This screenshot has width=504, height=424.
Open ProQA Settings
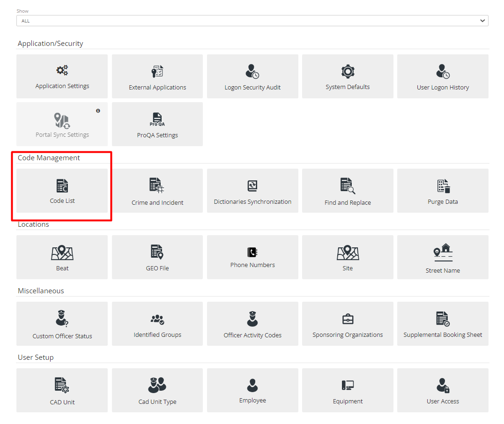(x=157, y=124)
